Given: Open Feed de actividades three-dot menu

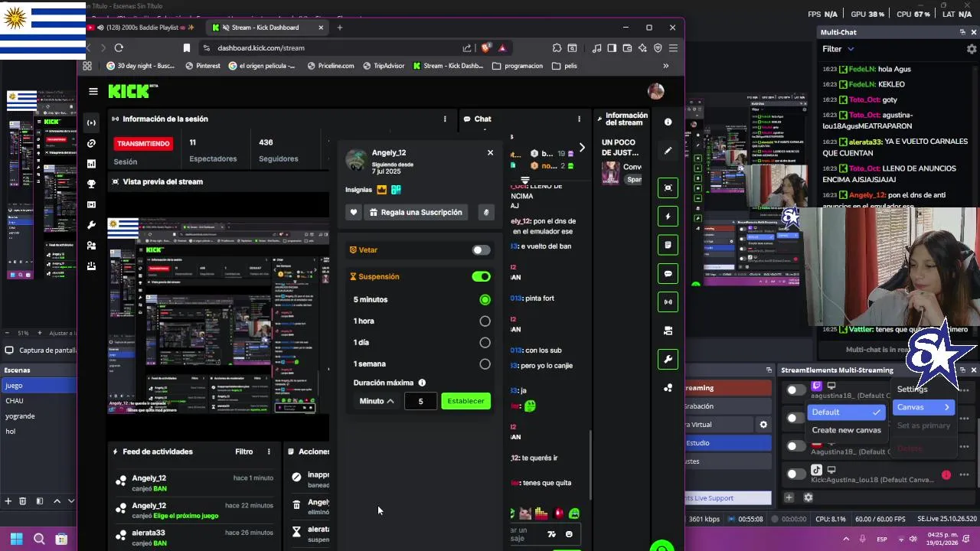Looking at the screenshot, I should (x=269, y=452).
